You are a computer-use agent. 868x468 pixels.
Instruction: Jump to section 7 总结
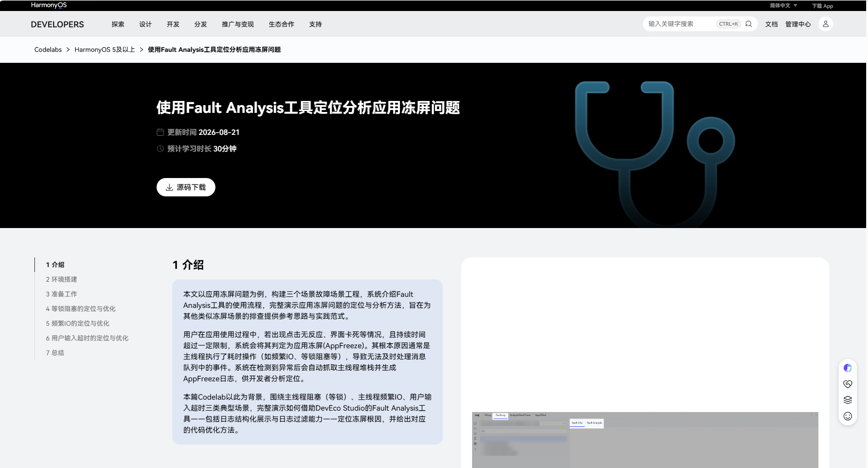(x=55, y=353)
